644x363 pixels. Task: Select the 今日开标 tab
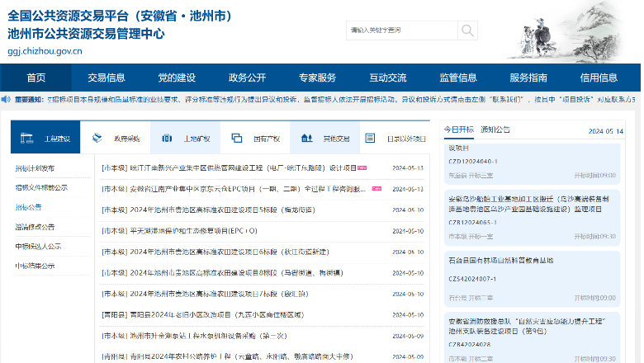pos(459,130)
